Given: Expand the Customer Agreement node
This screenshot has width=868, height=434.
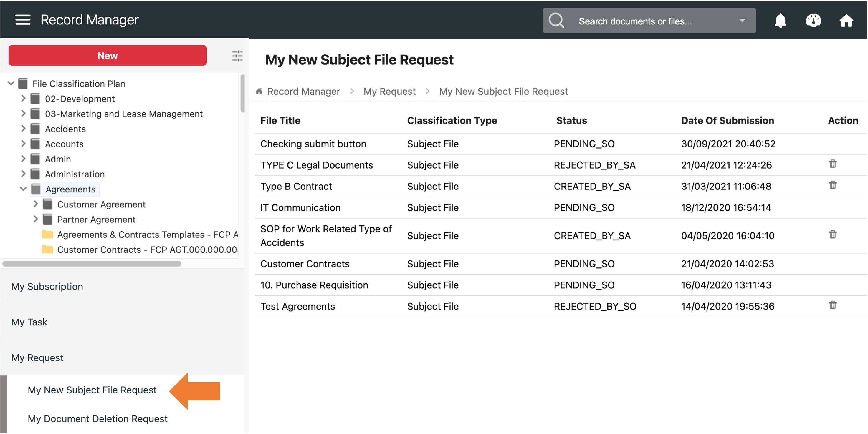Looking at the screenshot, I should pyautogui.click(x=35, y=204).
